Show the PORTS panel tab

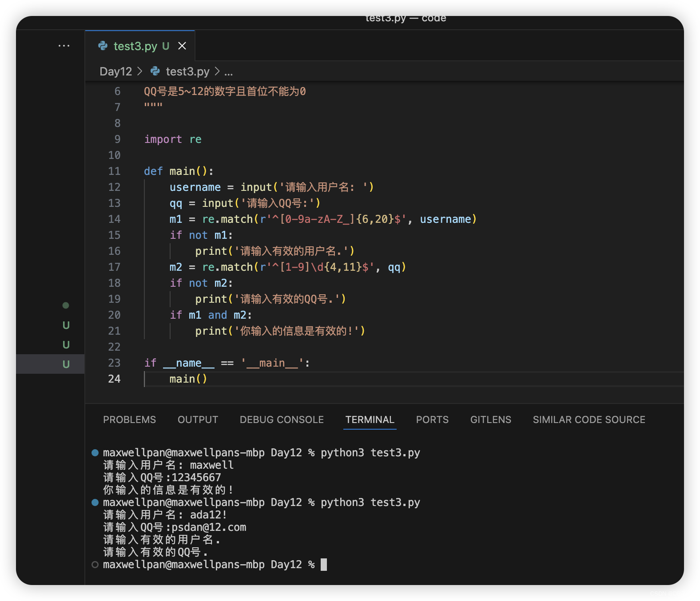click(x=433, y=419)
